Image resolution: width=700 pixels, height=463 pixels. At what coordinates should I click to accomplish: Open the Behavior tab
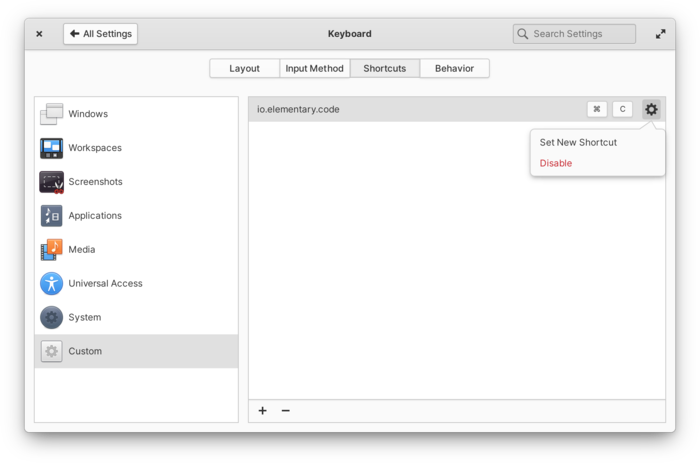(454, 68)
